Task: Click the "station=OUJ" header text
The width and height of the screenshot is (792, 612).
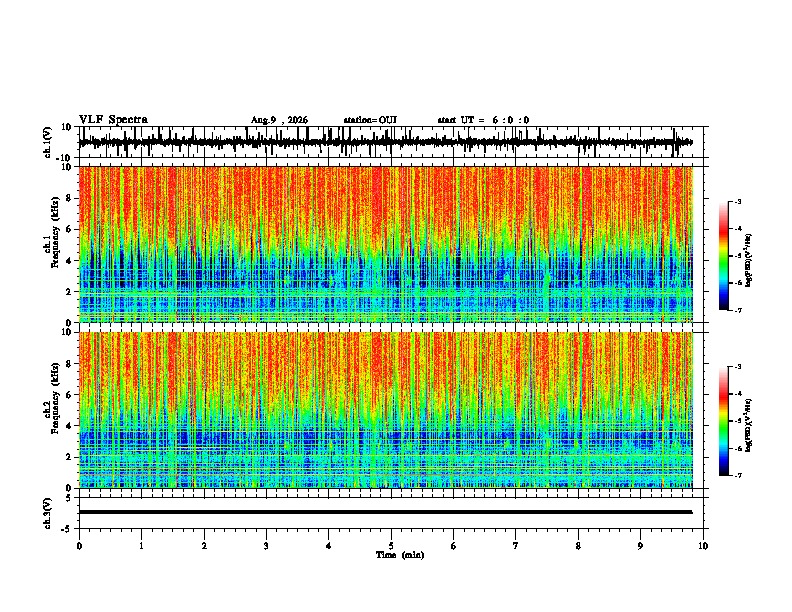Action: [370, 120]
